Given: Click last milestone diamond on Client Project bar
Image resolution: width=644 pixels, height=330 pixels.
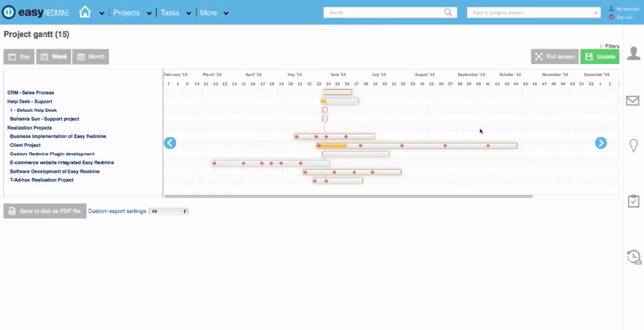Looking at the screenshot, I should tap(488, 146).
